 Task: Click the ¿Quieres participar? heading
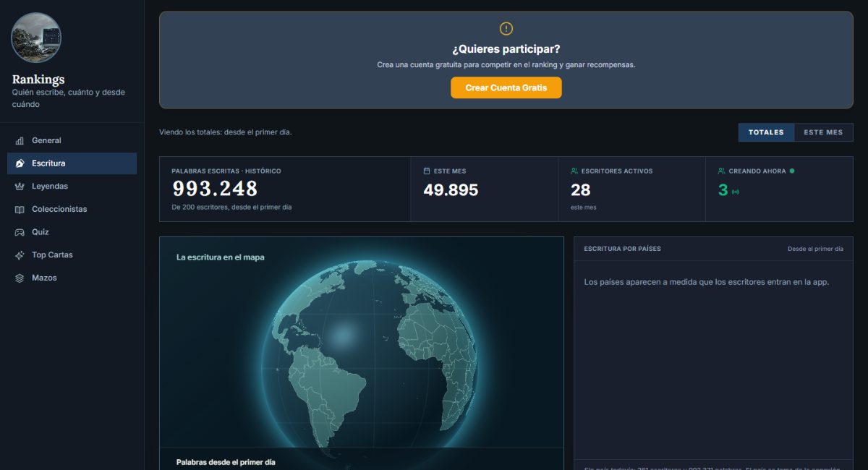506,49
